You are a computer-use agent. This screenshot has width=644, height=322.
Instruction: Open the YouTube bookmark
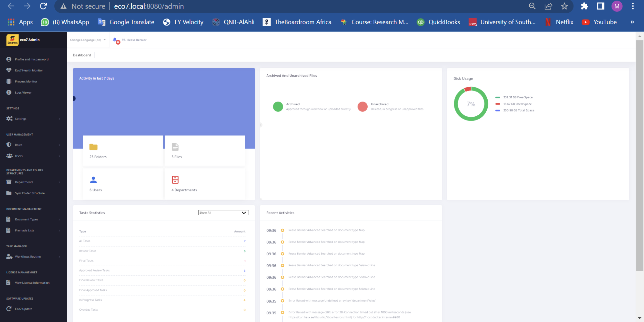click(x=599, y=22)
